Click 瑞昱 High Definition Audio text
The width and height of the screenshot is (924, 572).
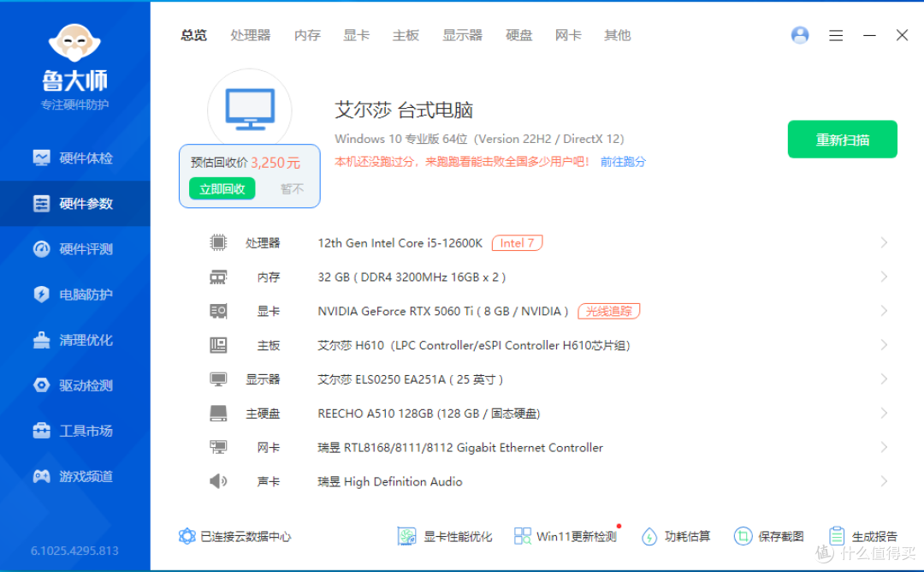390,482
